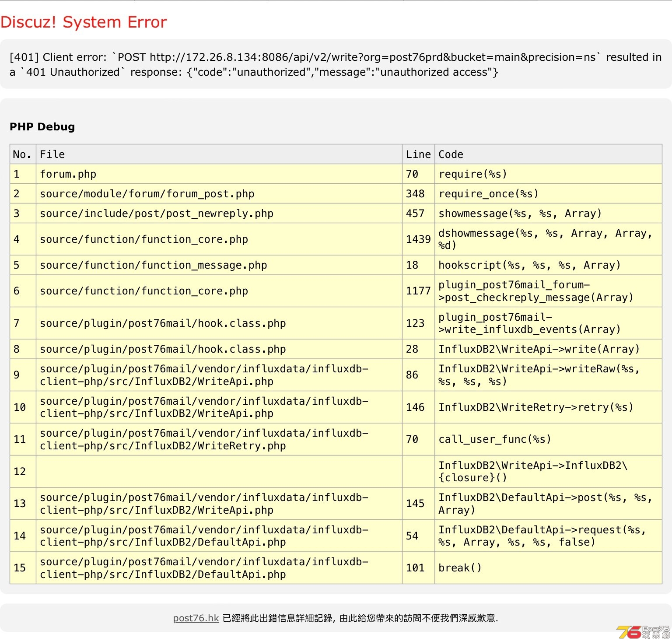Select 'source/include/post/post_newreply.php' cell
Viewport: 672px width, 641px height.
219,213
